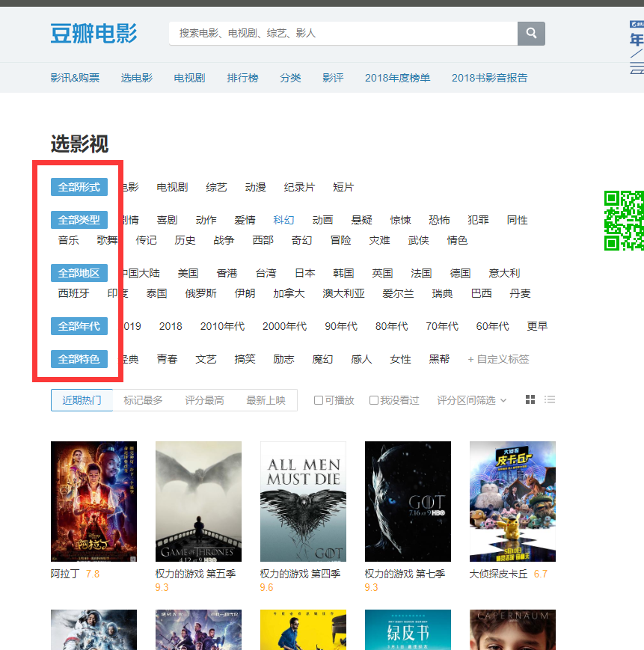Select the 近期热门 sort tab
Image resolution: width=644 pixels, height=650 pixels.
click(x=82, y=400)
